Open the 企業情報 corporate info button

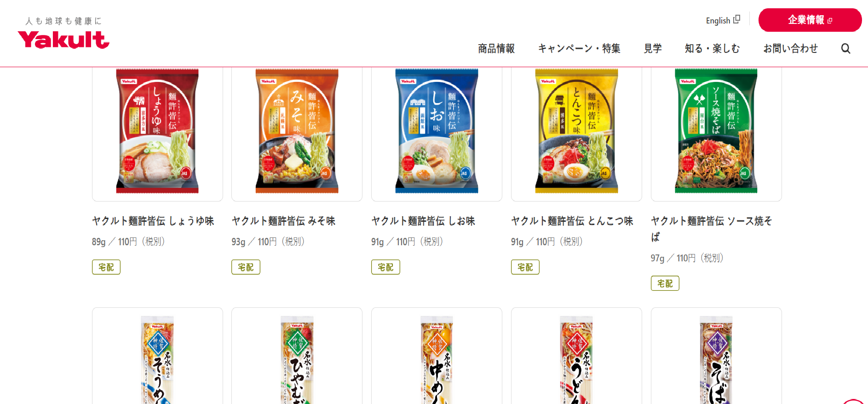coord(810,20)
